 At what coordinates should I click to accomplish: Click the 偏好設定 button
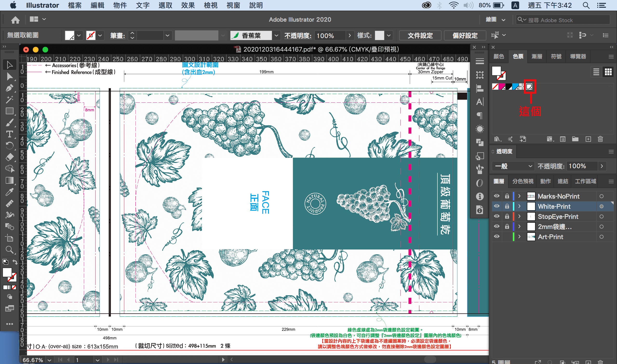pyautogui.click(x=465, y=36)
